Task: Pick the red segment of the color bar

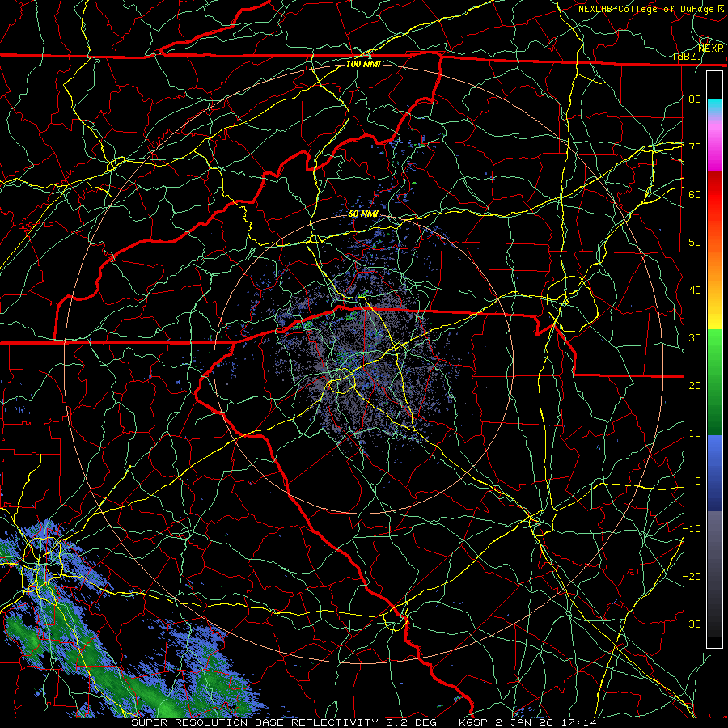Action: click(714, 196)
